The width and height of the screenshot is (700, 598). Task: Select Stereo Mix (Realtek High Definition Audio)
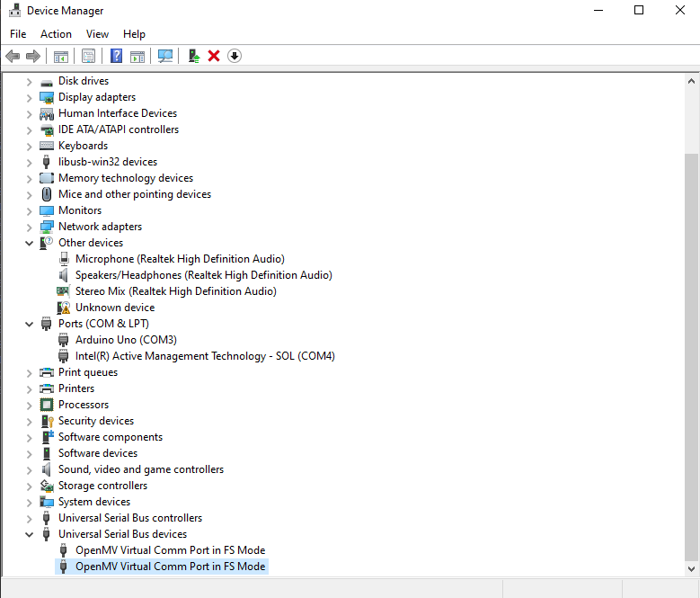(x=176, y=291)
